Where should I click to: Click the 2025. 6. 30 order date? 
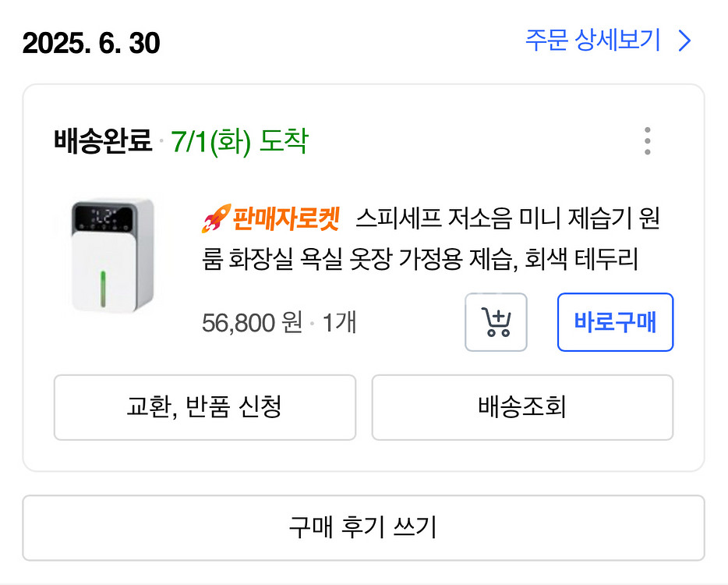tap(91, 42)
